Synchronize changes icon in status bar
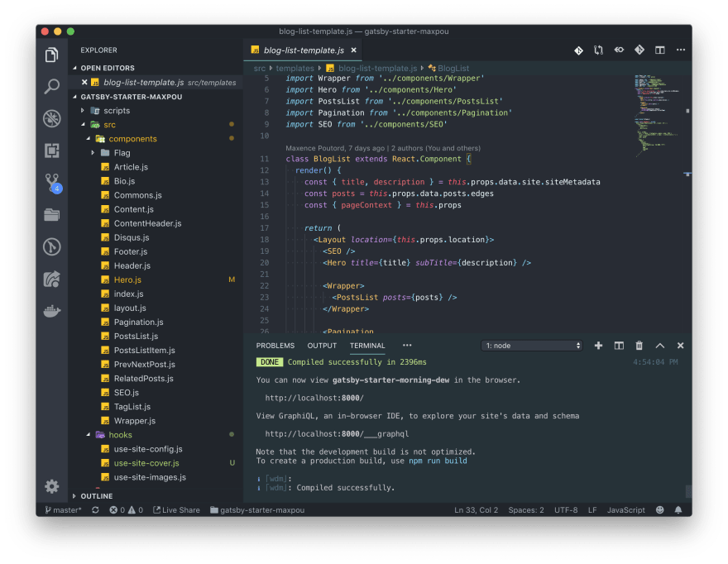This screenshot has height=564, width=728. pos(95,509)
